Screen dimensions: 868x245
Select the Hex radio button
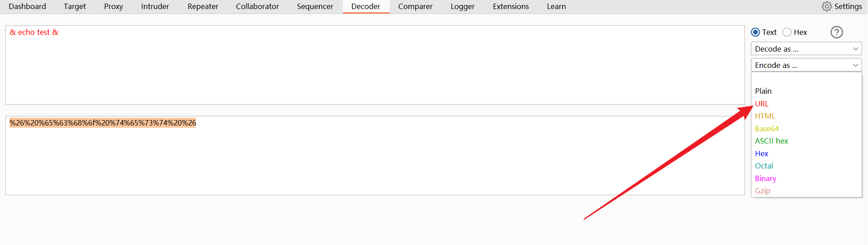787,32
